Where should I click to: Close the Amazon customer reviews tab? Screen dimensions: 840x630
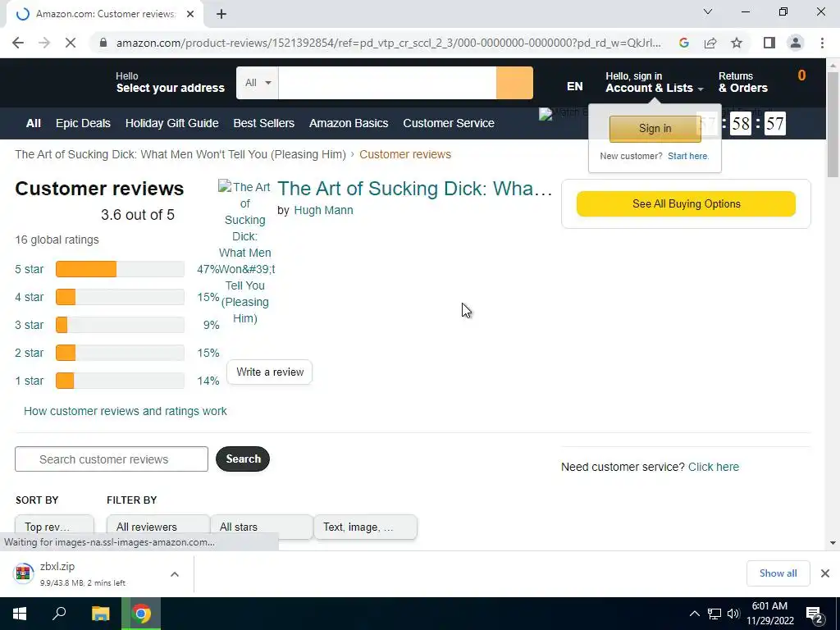(x=190, y=15)
